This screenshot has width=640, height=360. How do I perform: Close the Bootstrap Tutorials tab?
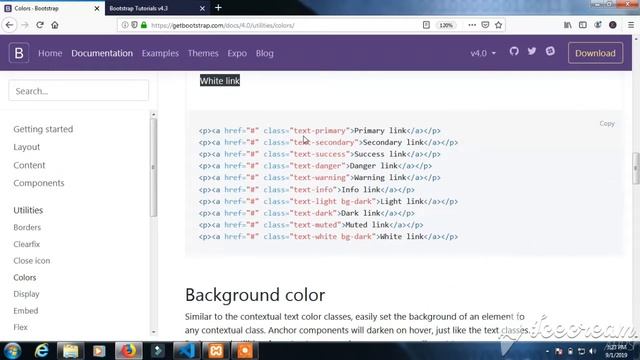(x=202, y=8)
